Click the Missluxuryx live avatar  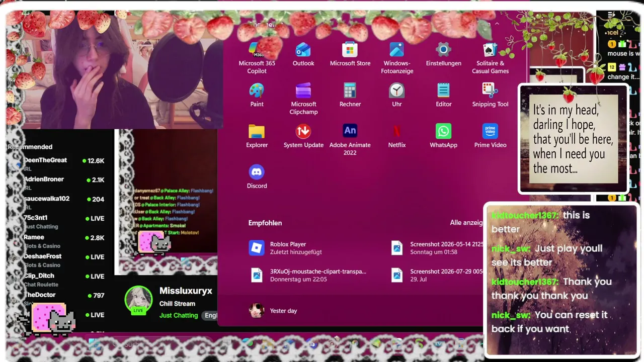(138, 300)
